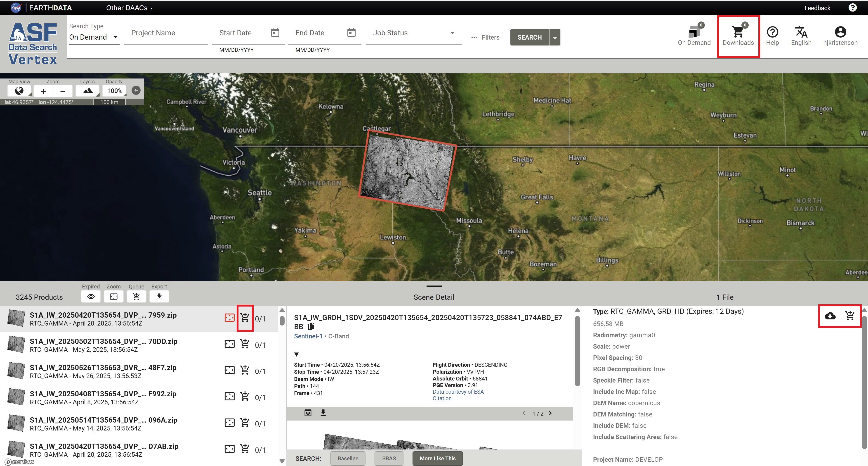This screenshot has height=466, width=868.
Task: Change Map View projection globe
Action: [x=19, y=91]
